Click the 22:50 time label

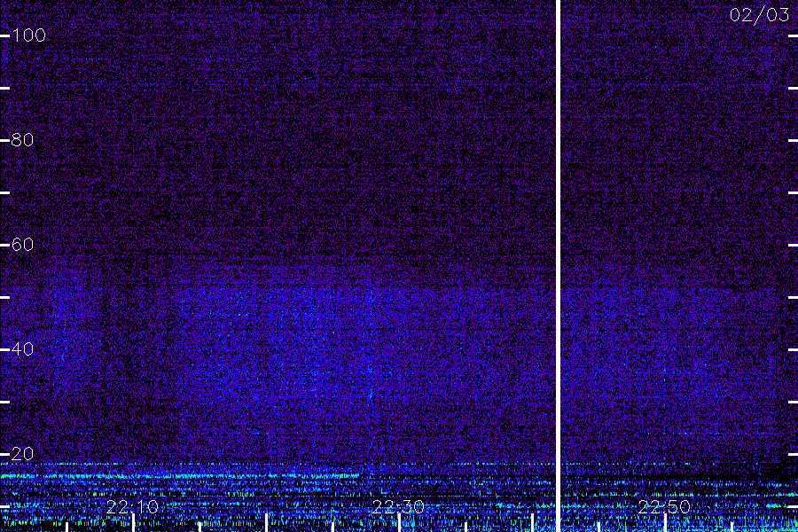(x=664, y=507)
